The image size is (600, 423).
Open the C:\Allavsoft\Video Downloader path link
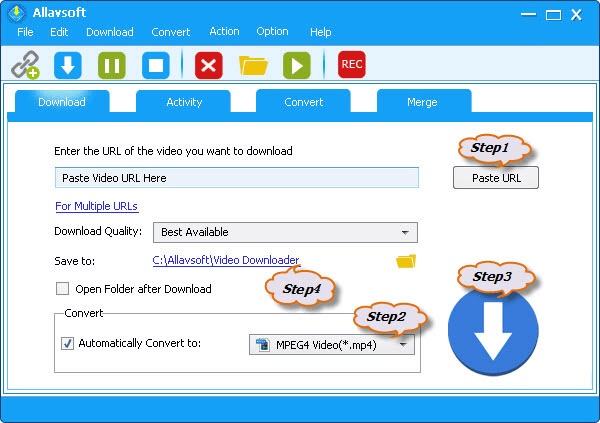tap(226, 260)
